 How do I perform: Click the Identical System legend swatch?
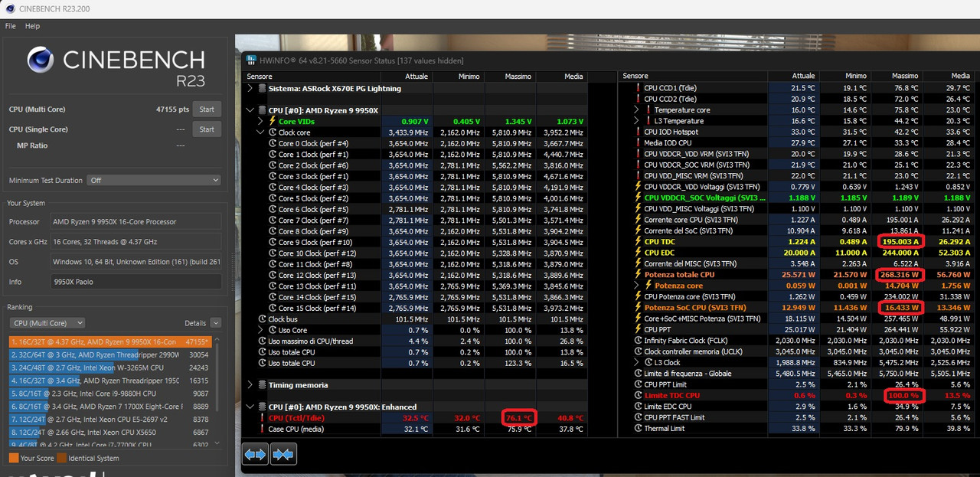click(x=61, y=458)
